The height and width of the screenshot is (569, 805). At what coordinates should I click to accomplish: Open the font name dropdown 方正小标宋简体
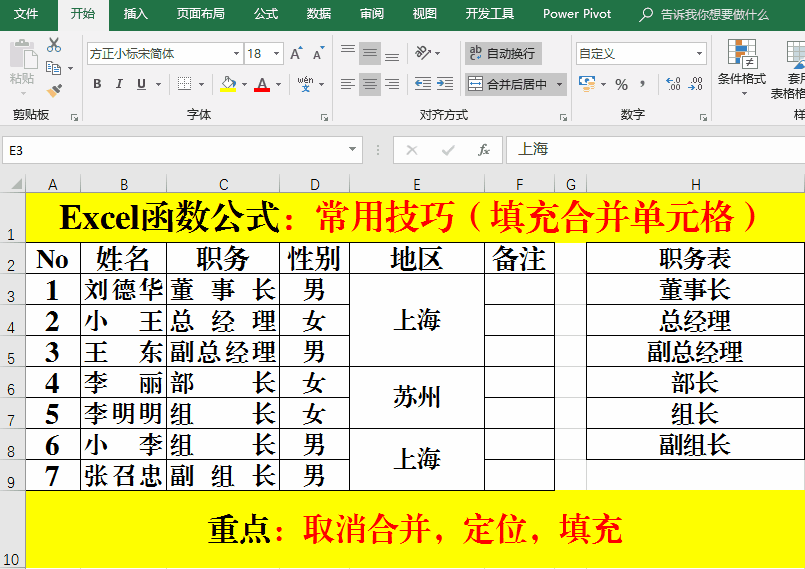(236, 54)
